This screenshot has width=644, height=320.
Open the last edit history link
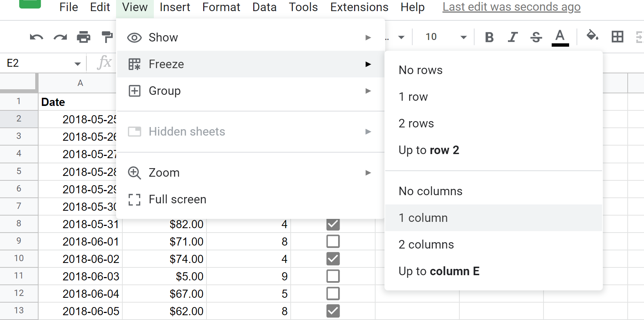coord(511,7)
